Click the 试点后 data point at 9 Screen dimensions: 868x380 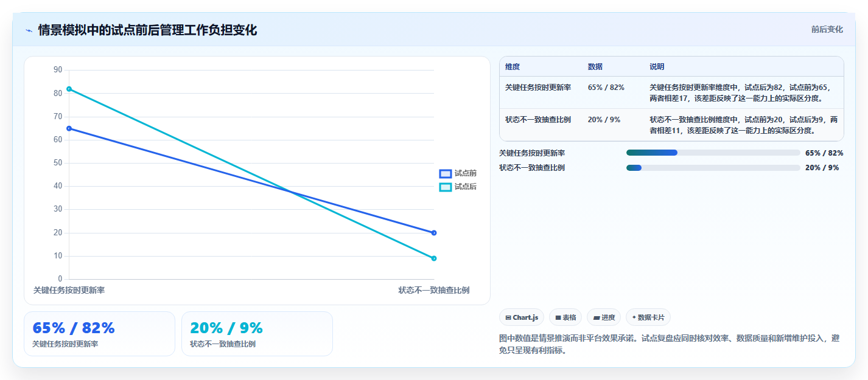(x=434, y=258)
